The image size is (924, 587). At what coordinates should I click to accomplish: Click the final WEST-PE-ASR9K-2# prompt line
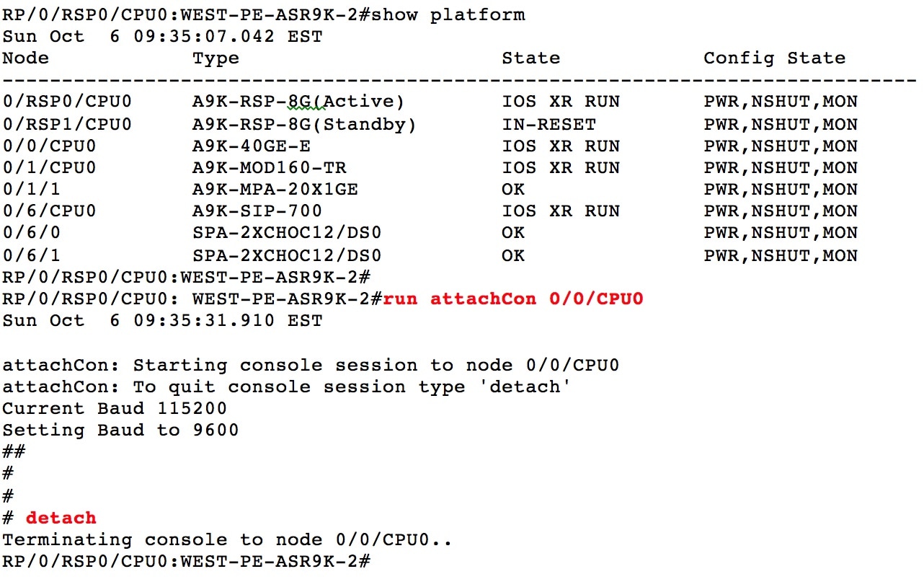pyautogui.click(x=186, y=561)
